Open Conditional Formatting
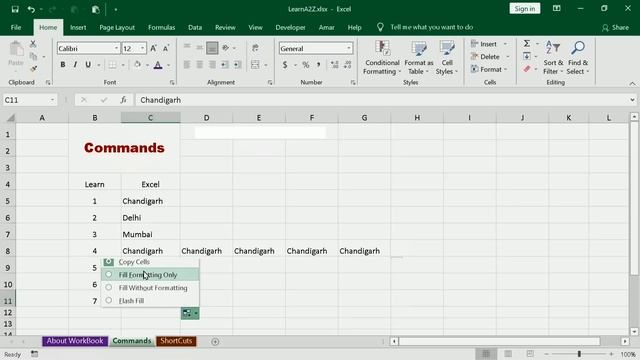640x360 pixels. pyautogui.click(x=382, y=58)
